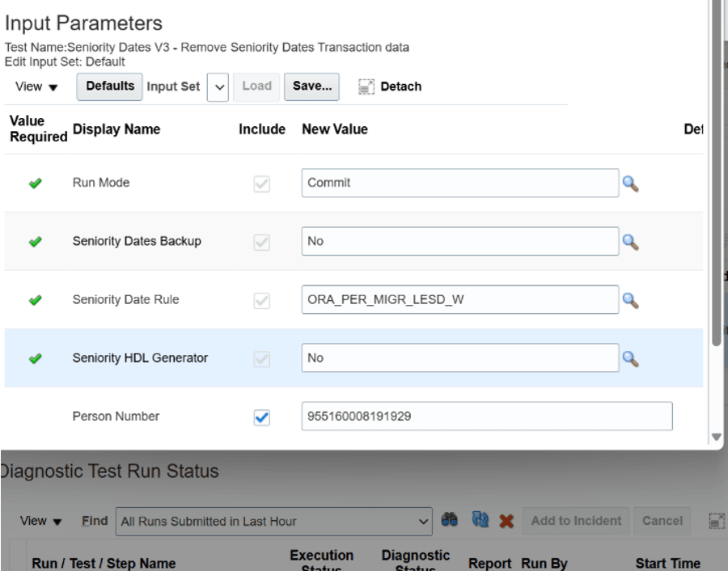Click the scroll down arrow of parameters list
The width and height of the screenshot is (728, 571).
point(717,438)
